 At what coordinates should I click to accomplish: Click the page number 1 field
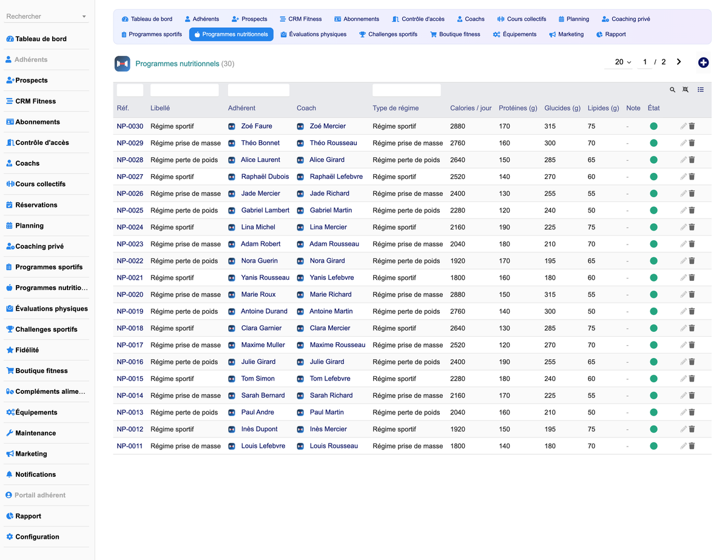point(645,62)
